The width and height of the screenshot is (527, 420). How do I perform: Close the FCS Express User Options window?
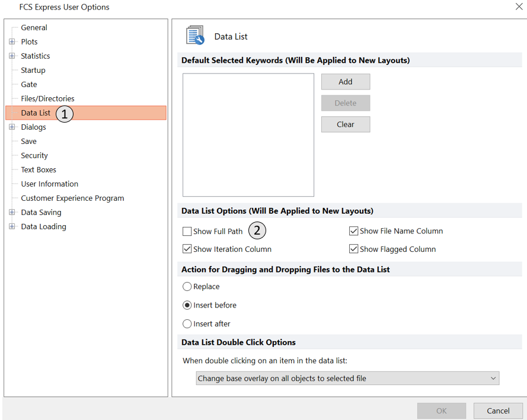point(519,7)
